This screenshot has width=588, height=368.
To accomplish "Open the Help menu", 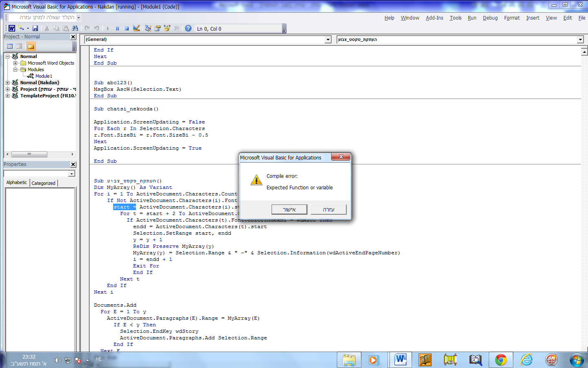I will (390, 18).
